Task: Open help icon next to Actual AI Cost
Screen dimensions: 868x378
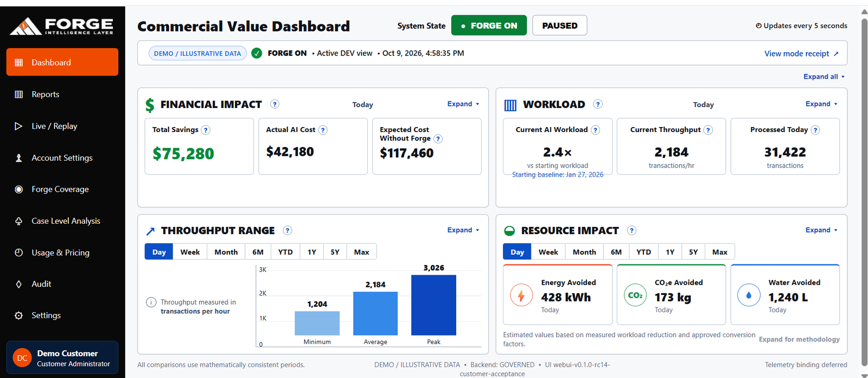Action: [323, 130]
